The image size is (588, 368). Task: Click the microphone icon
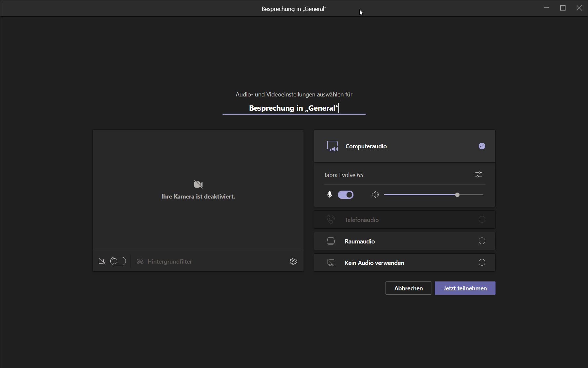coord(329,195)
